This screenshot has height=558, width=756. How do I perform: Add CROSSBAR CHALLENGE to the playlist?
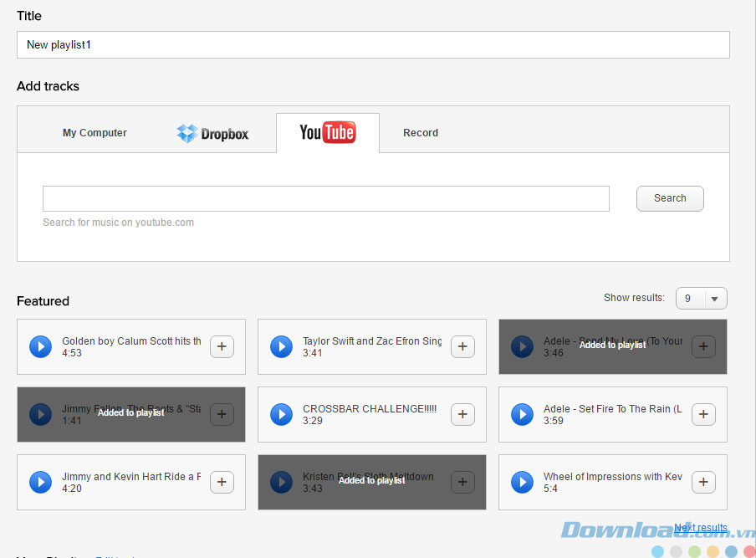click(x=462, y=414)
